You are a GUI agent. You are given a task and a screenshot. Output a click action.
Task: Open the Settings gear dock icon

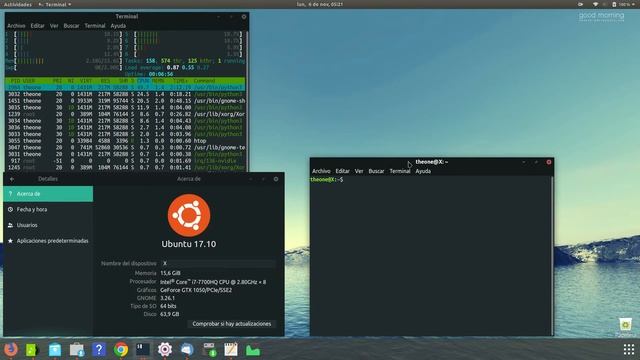165,349
